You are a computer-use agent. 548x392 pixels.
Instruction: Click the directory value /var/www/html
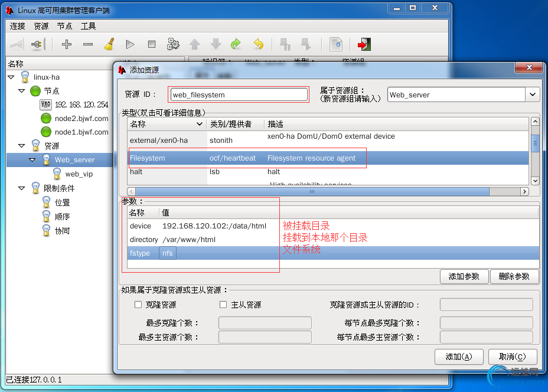pos(189,240)
